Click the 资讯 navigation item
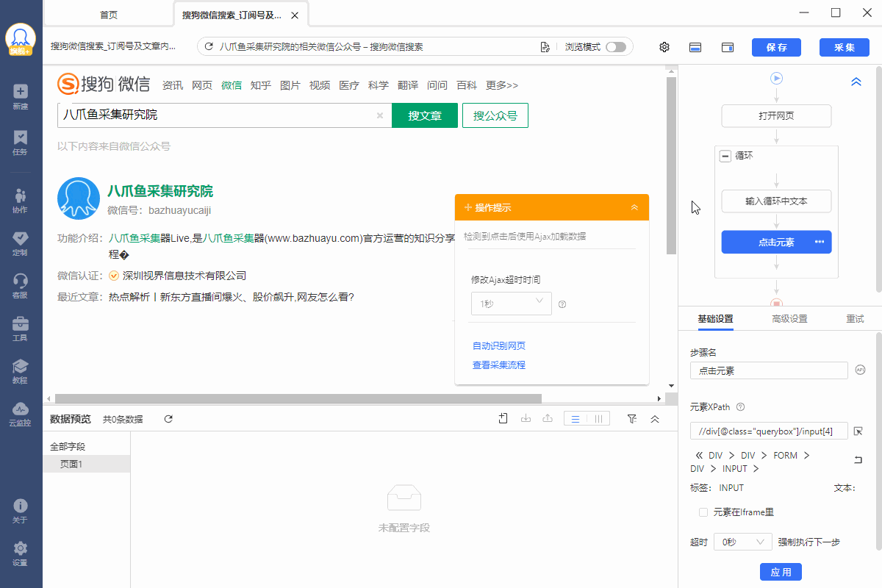Viewport: 882px width, 588px height. click(x=173, y=85)
